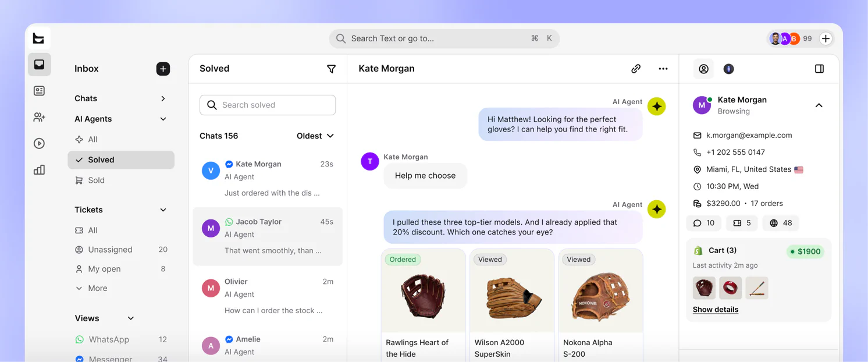This screenshot has width=868, height=362.
Task: Select Sold under AI Agents
Action: pos(121,180)
